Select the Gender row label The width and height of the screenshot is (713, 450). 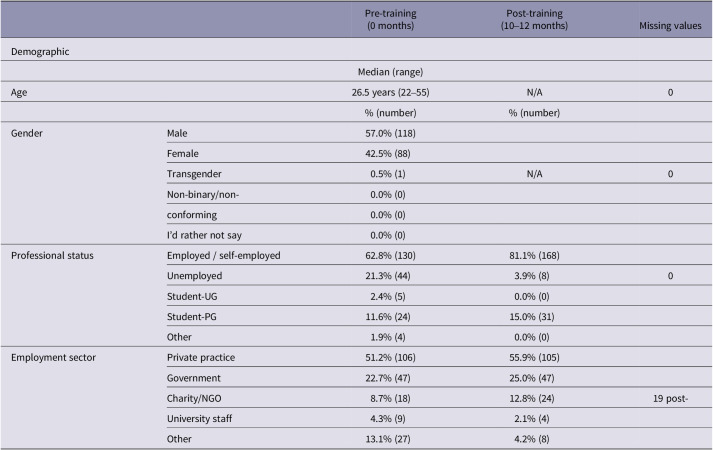(x=27, y=133)
